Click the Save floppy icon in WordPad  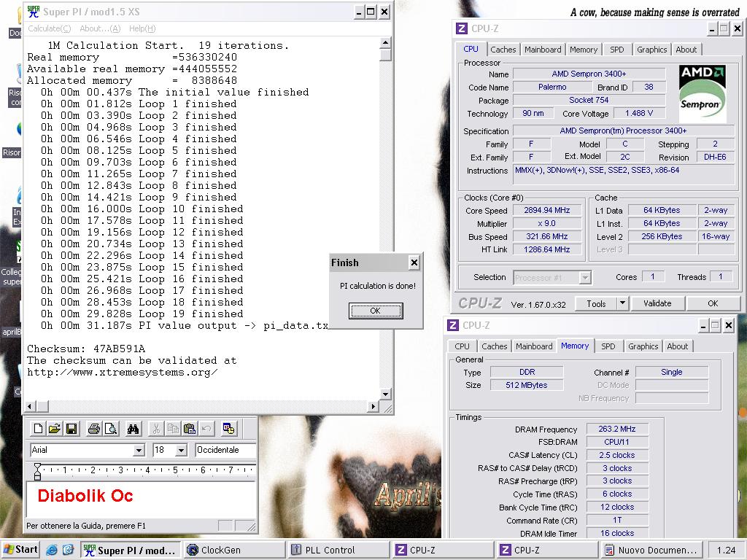(x=71, y=429)
